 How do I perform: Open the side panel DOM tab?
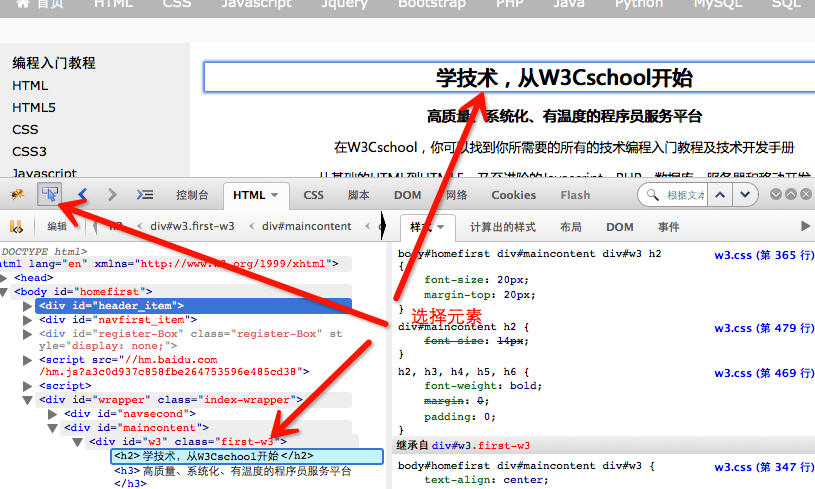point(620,227)
